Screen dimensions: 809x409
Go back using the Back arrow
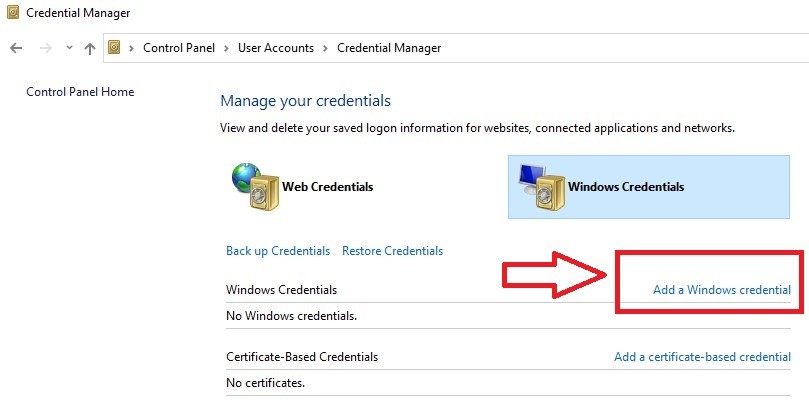point(16,48)
